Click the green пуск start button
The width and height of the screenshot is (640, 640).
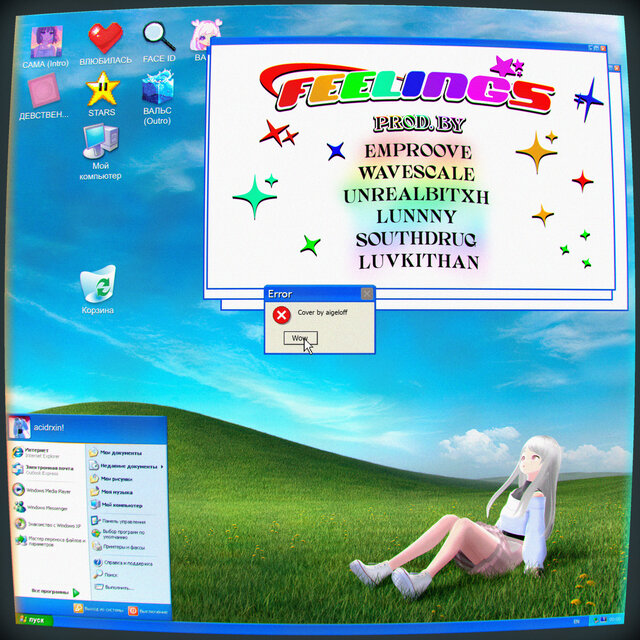click(34, 620)
